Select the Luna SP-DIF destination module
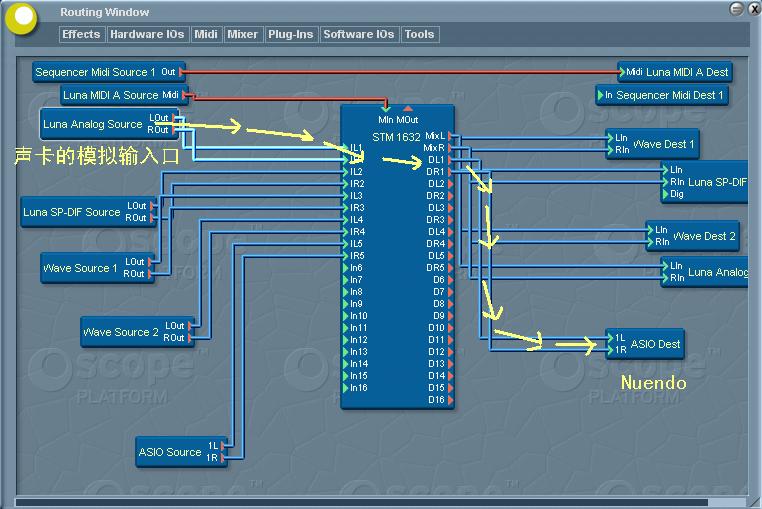The width and height of the screenshot is (762, 509). 704,182
